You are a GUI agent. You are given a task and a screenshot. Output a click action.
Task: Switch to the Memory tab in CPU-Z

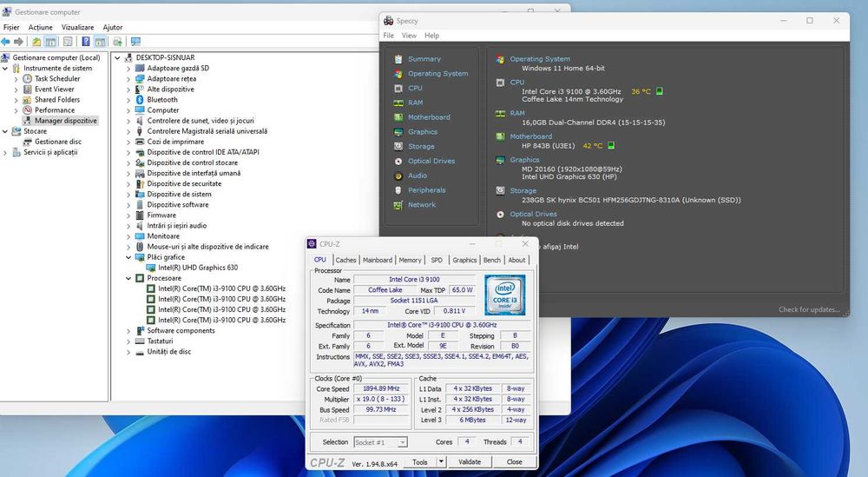(x=410, y=260)
